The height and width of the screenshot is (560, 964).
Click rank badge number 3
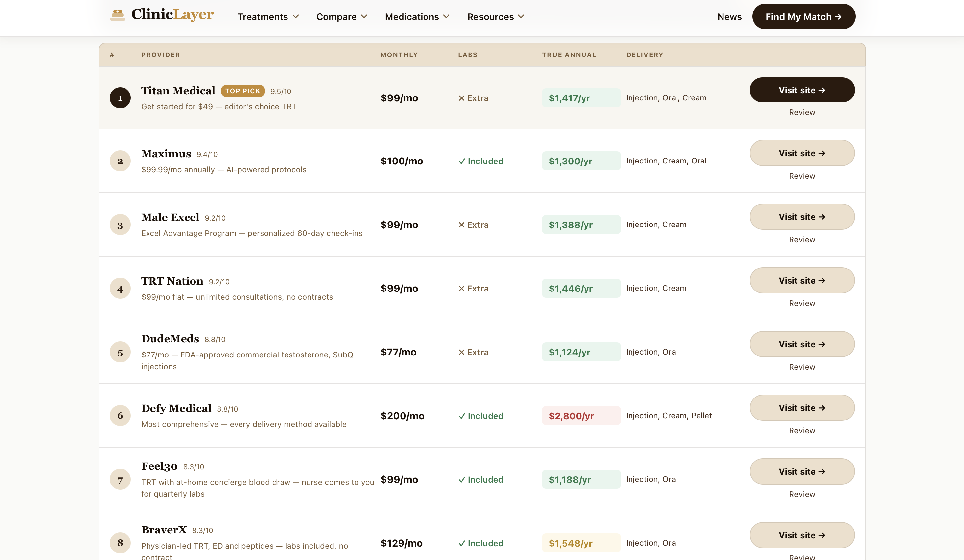pyautogui.click(x=120, y=225)
